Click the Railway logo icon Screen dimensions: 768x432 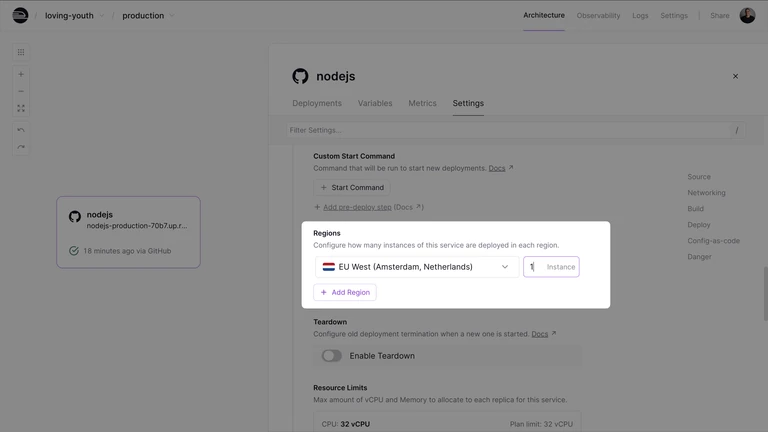[20, 15]
